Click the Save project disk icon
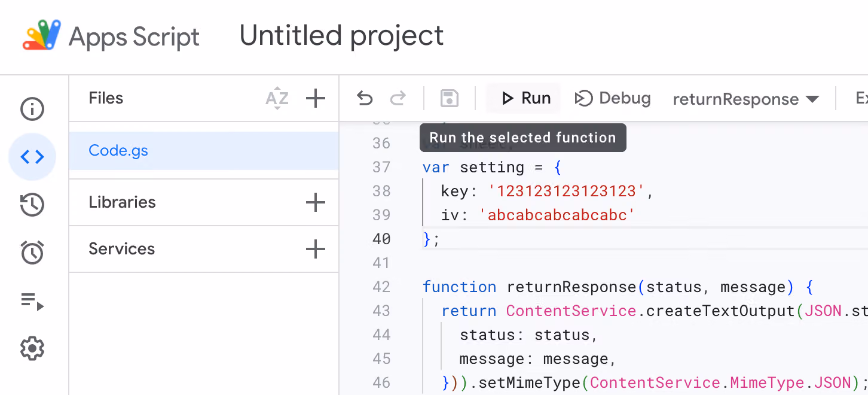Screen dimensions: 868x395 [450, 98]
